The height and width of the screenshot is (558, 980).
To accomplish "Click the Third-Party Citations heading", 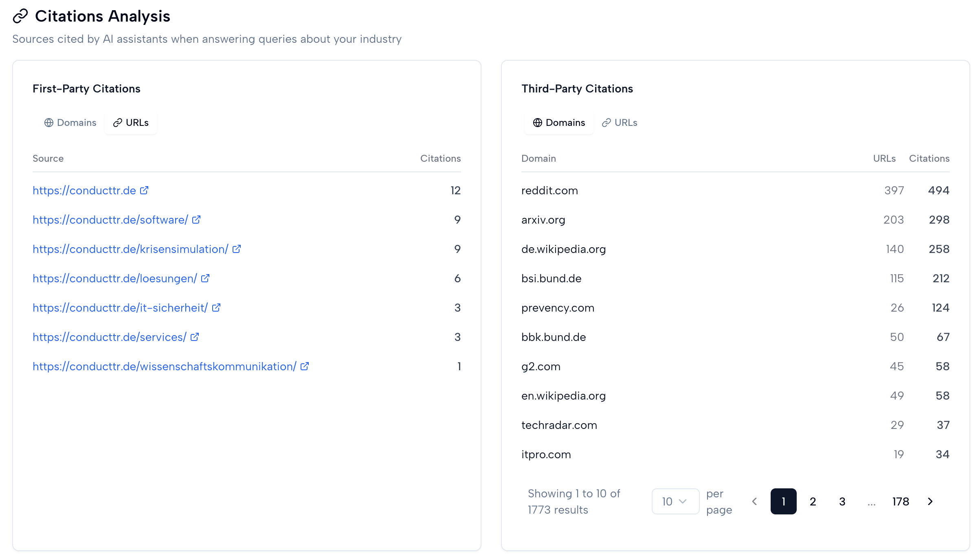I will click(577, 88).
